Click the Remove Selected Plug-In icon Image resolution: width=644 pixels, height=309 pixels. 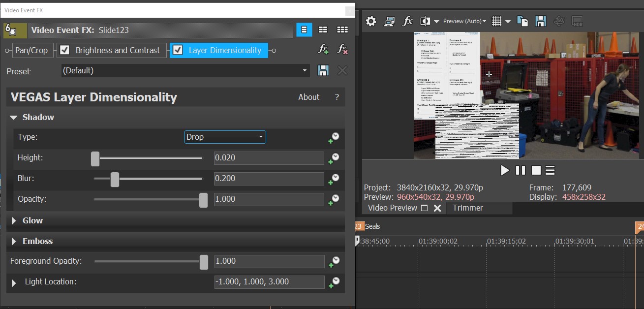coord(342,49)
